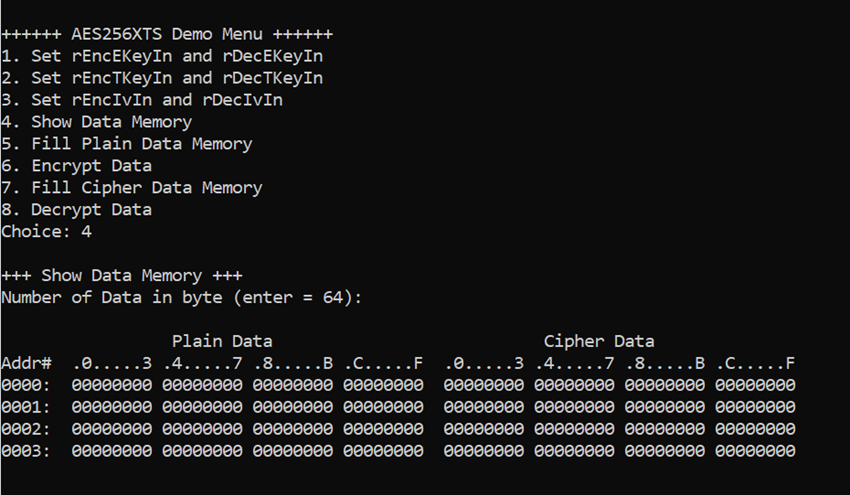Click the Show Data Memory menu entry
Image resolution: width=850 pixels, height=495 pixels.
coord(96,122)
